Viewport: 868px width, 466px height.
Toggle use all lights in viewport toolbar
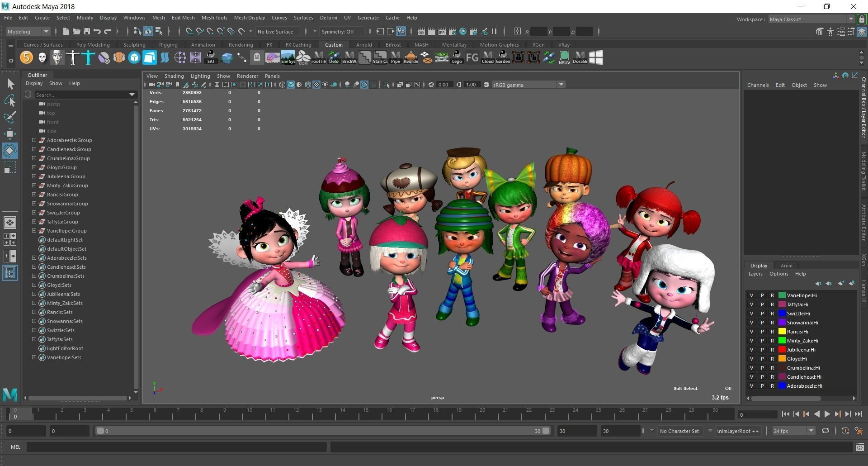click(325, 85)
